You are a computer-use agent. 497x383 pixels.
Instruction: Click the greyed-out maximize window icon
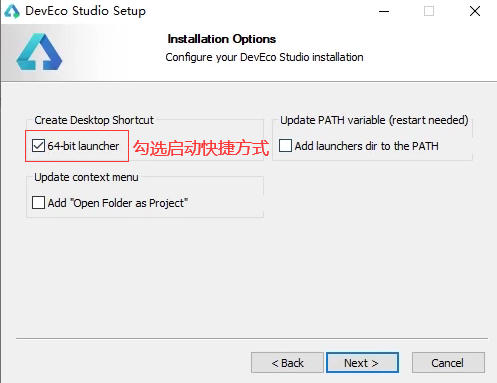(x=429, y=11)
